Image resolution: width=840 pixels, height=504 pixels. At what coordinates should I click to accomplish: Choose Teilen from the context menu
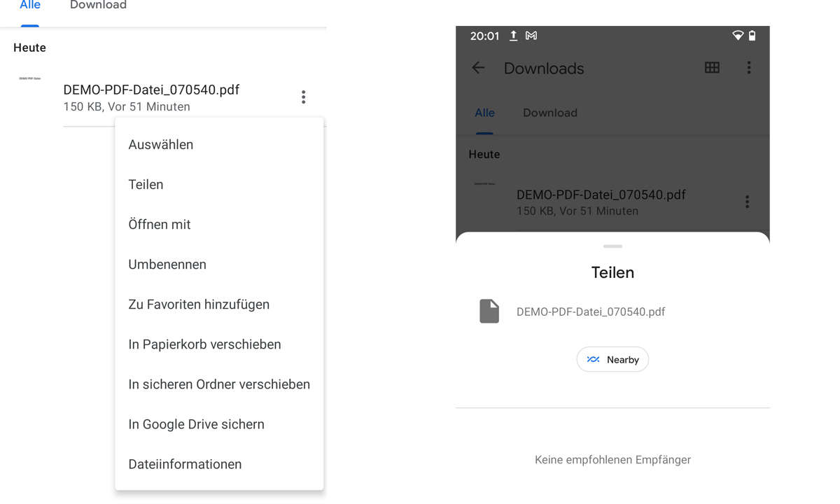[x=219, y=185]
